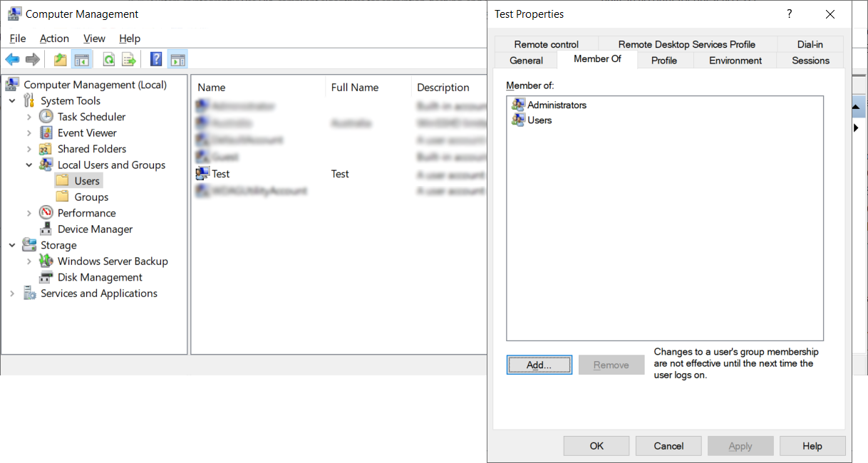Select the Member Of tab
This screenshot has width=868, height=463.
coord(597,59)
